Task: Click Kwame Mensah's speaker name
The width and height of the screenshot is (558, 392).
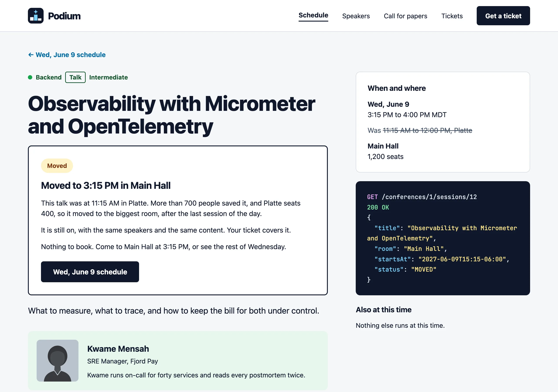Action: [118, 349]
